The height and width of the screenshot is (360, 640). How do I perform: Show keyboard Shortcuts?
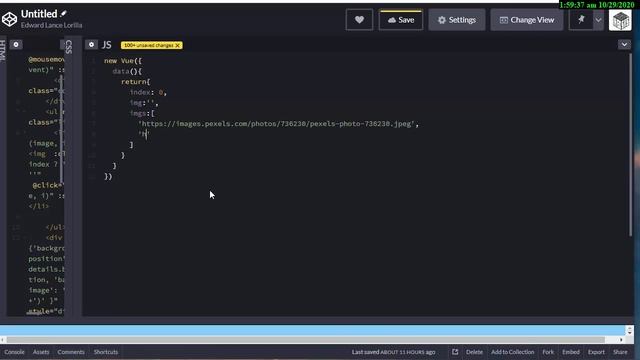click(x=106, y=352)
